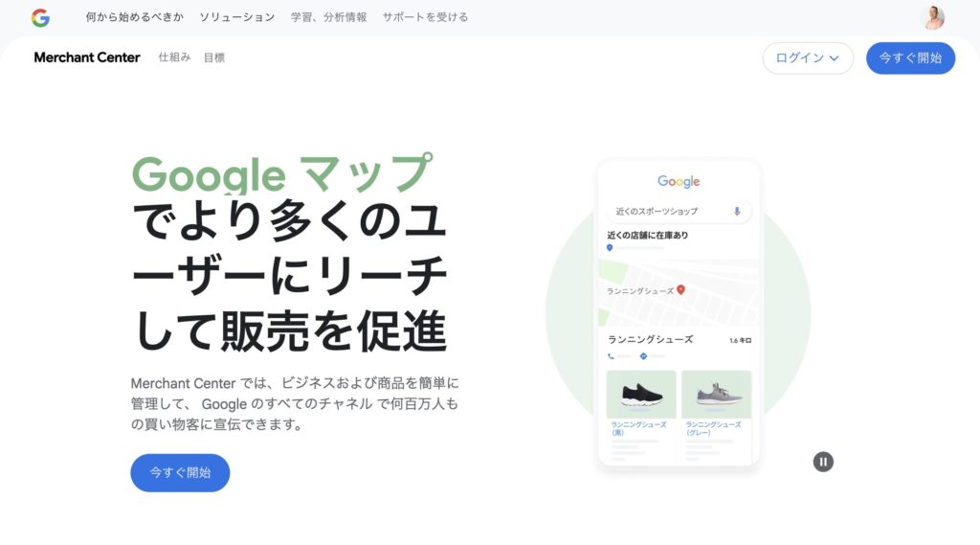Viewport: 980px width, 545px height.
Task: Click the hero 今すぐ開始 button
Action: [180, 472]
